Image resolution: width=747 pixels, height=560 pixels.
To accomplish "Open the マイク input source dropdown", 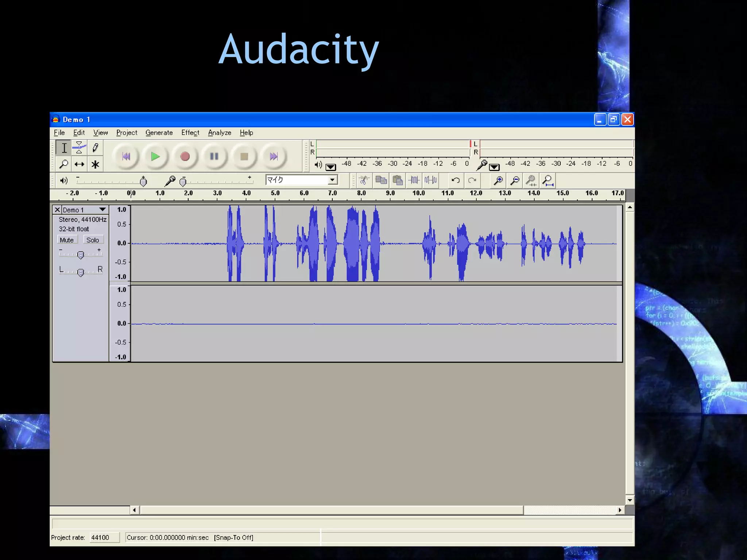I will pyautogui.click(x=332, y=180).
